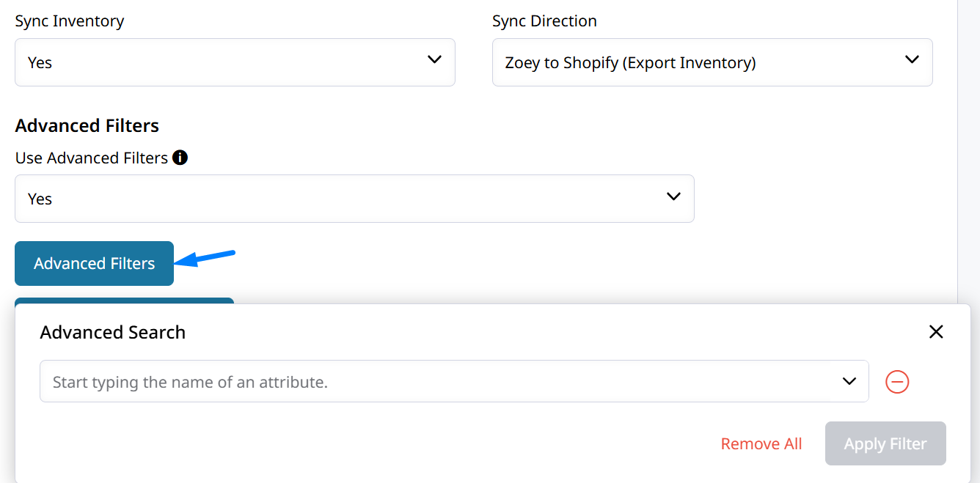This screenshot has width=980, height=483.
Task: Click chevron arrow in attribute search box
Action: coord(849,381)
